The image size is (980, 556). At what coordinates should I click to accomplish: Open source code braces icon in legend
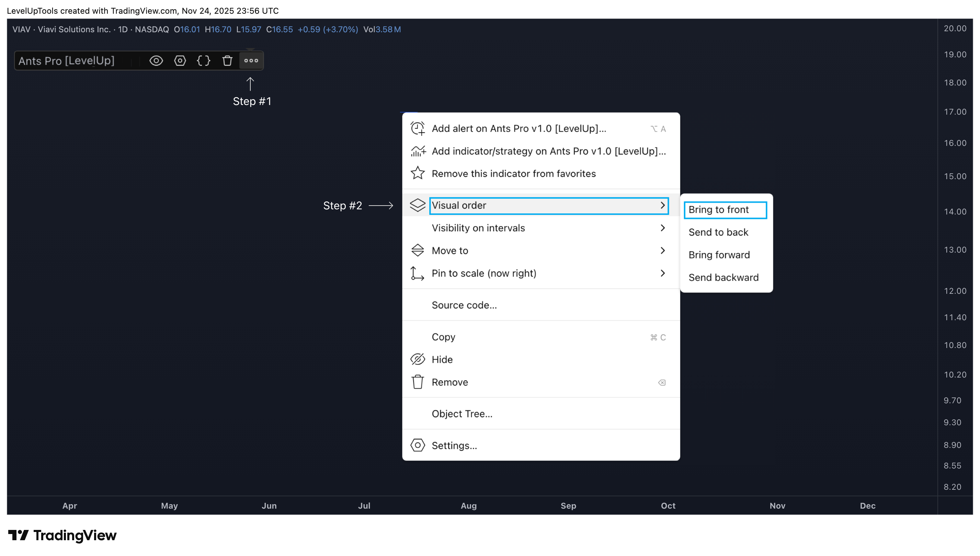click(204, 61)
